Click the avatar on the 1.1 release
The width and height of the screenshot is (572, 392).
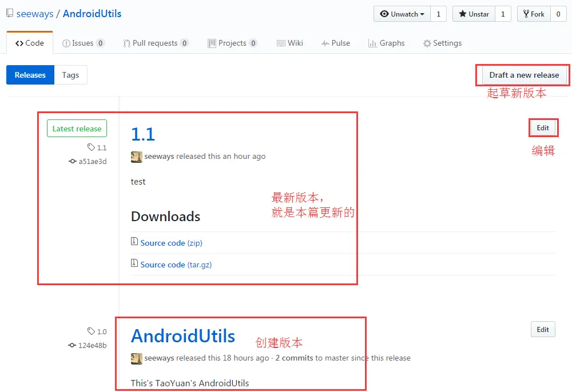[137, 157]
